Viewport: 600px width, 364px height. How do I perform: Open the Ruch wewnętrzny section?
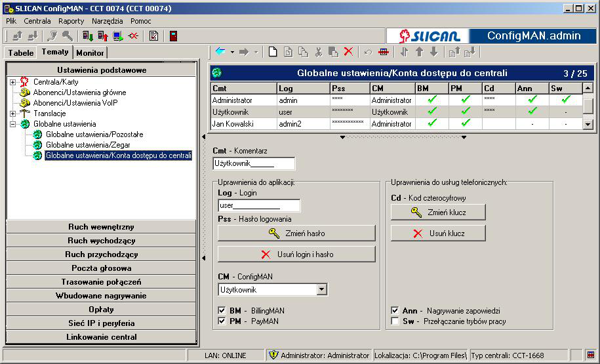pyautogui.click(x=101, y=227)
